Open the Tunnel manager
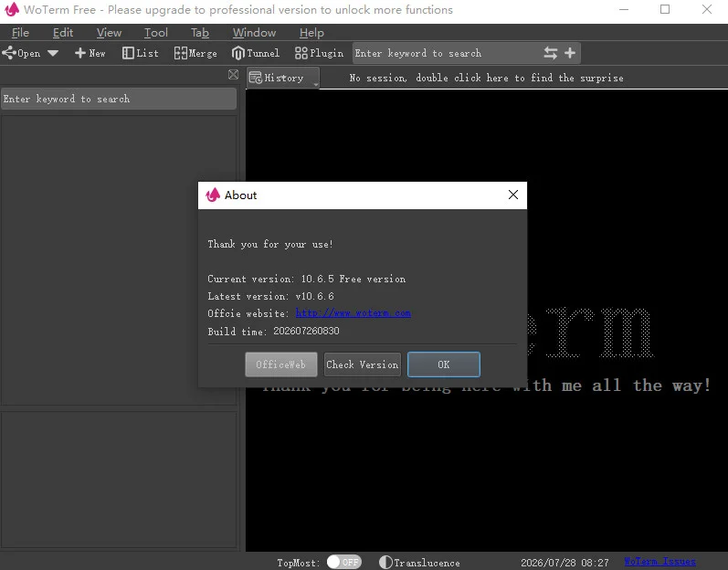Screen dimensions: 728x570 tap(256, 53)
